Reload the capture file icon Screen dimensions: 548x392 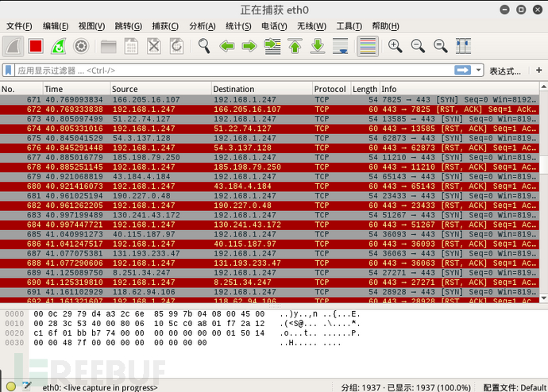point(176,46)
